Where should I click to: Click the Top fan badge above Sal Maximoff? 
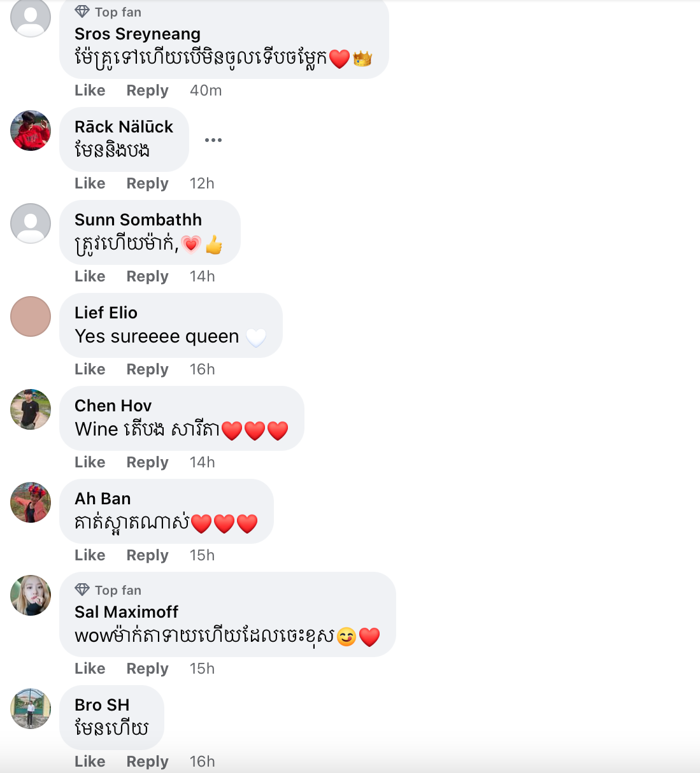[108, 590]
